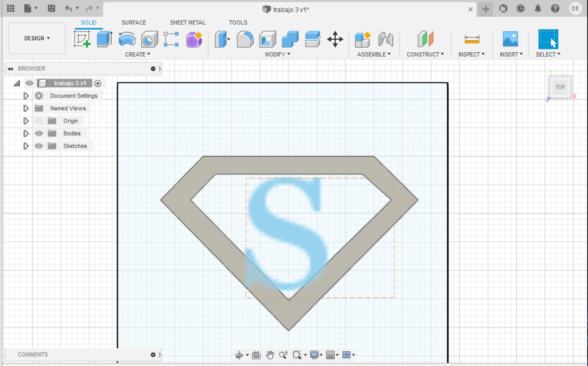Image resolution: width=588 pixels, height=366 pixels.
Task: Click the Insert image icon
Action: (510, 39)
